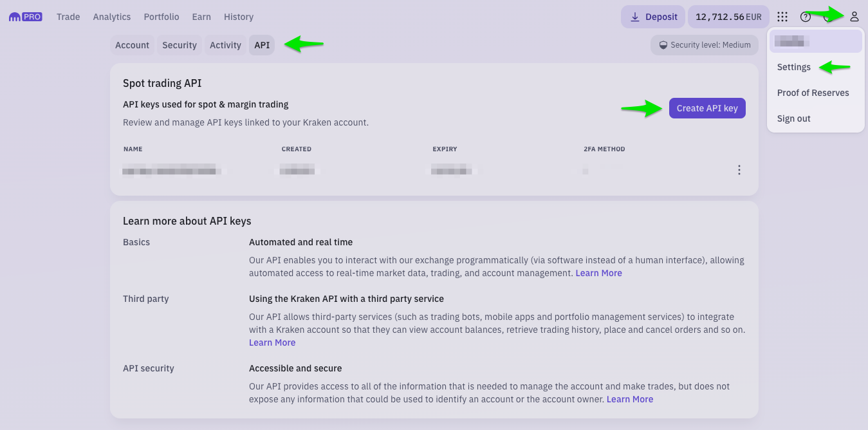This screenshot has height=430, width=868.
Task: Open the Trade menu
Action: (x=68, y=17)
